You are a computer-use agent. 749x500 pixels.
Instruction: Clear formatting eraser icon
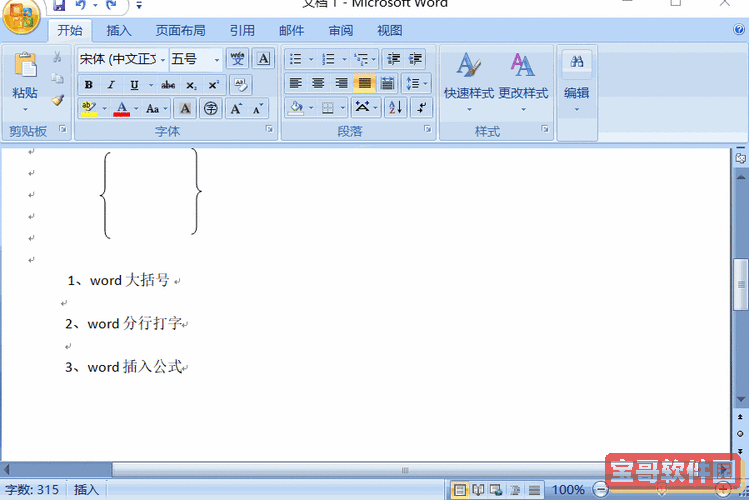click(240, 85)
